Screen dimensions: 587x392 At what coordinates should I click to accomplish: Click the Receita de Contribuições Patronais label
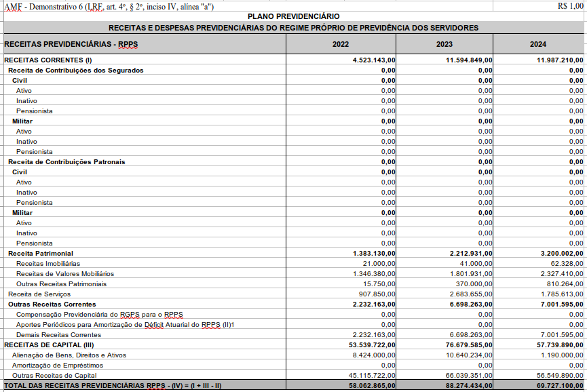point(67,162)
